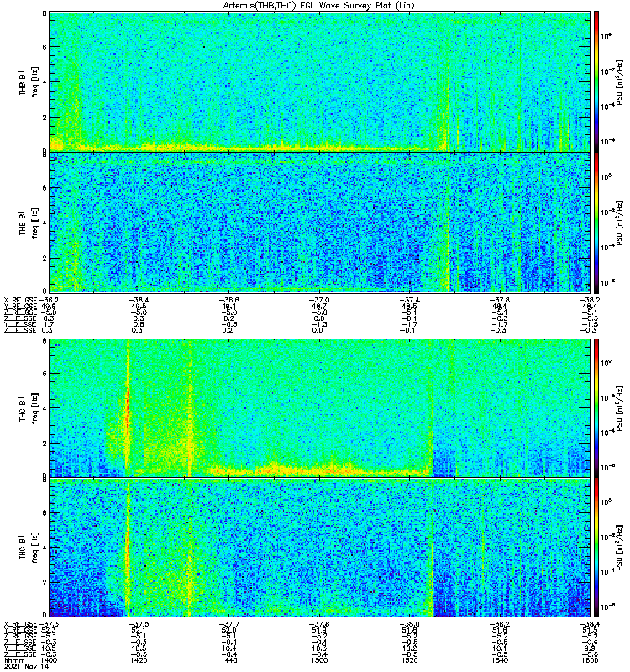This screenshot has height=672, width=630.
Task: Click PSD [nT²/Hz] label beside THC B⊥ panel
Action: [x=619, y=408]
